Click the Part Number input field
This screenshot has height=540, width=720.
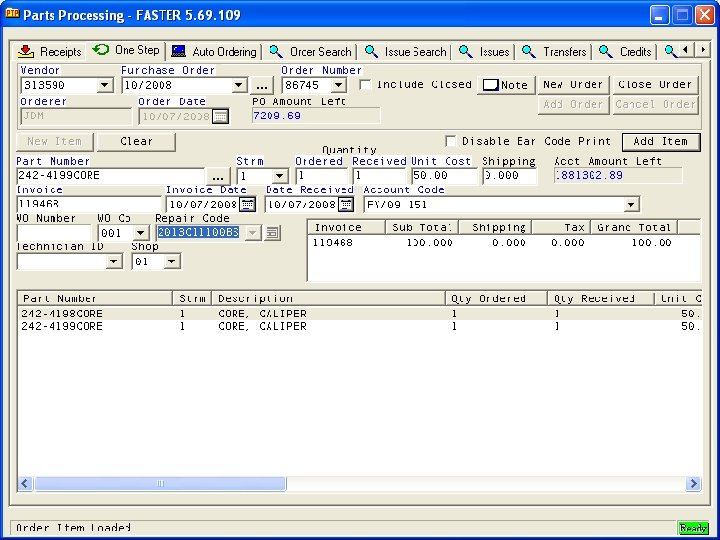110,175
